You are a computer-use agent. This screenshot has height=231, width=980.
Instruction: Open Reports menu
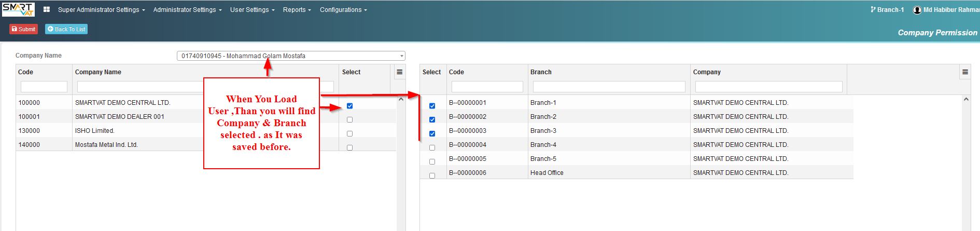(297, 10)
